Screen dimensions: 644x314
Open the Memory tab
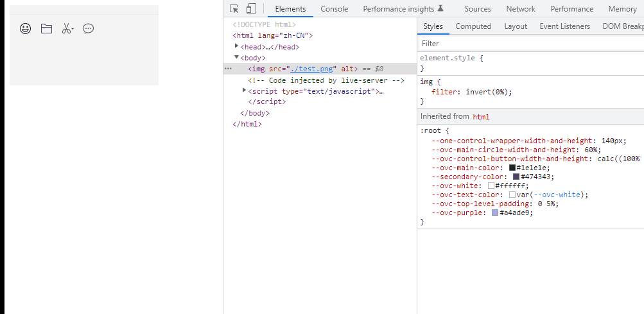click(623, 8)
